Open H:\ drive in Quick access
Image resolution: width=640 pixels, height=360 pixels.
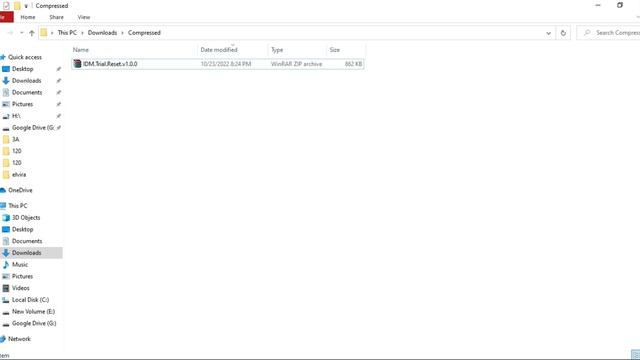point(16,116)
